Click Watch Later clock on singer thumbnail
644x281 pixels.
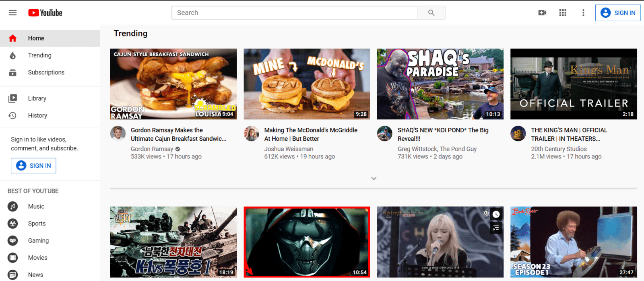pos(496,214)
